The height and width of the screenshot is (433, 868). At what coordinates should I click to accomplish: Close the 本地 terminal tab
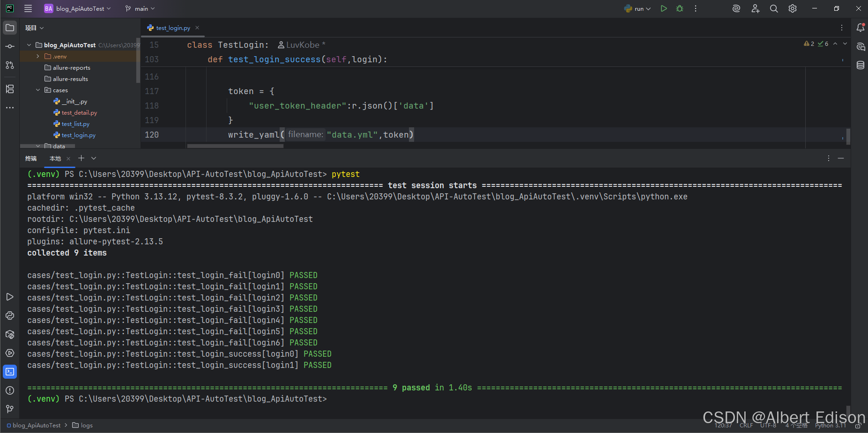pos(68,159)
